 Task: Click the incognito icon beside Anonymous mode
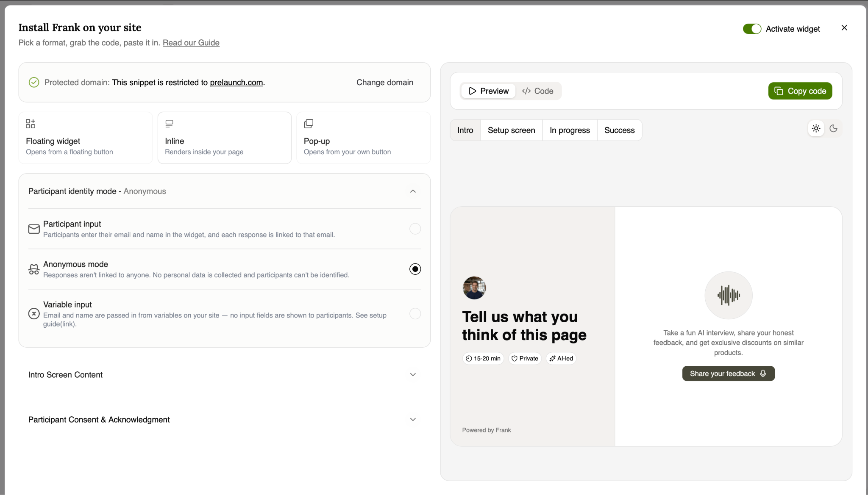click(34, 269)
